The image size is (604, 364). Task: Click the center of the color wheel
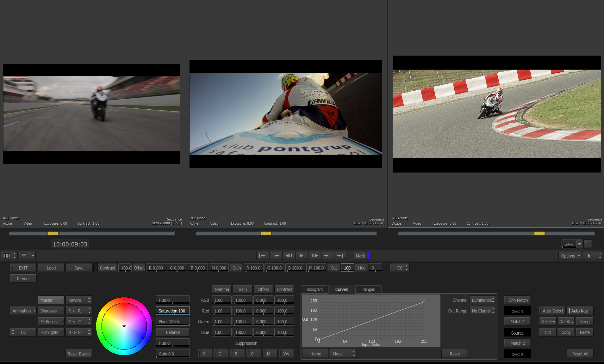point(124,326)
